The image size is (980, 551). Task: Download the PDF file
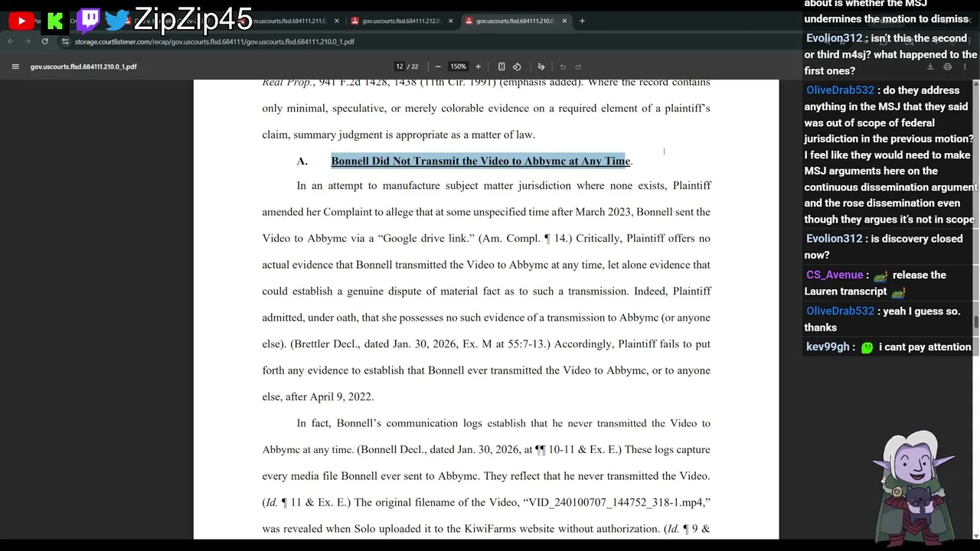[930, 67]
